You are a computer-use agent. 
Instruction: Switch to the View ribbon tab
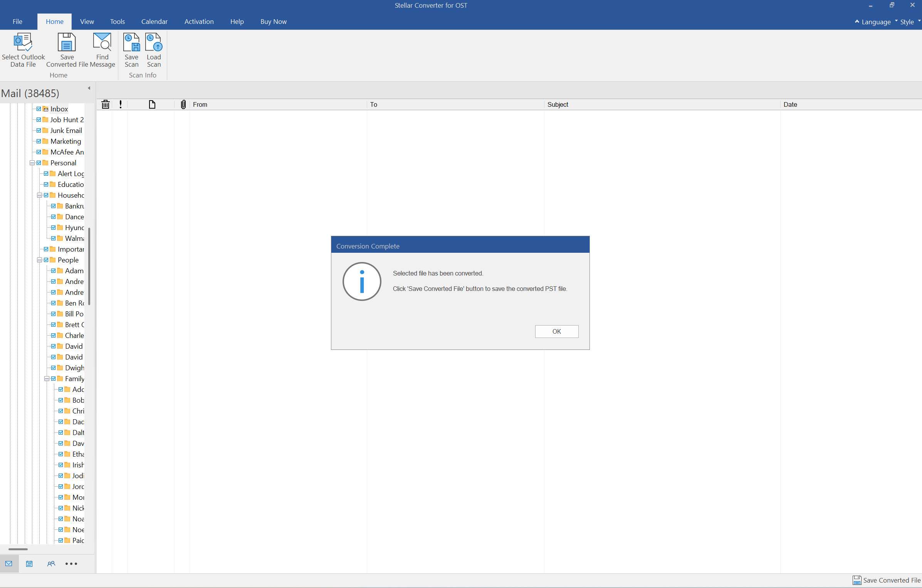coord(87,22)
